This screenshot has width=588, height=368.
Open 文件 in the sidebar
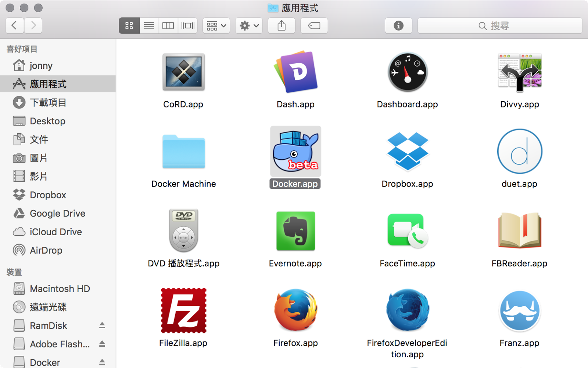click(58, 139)
